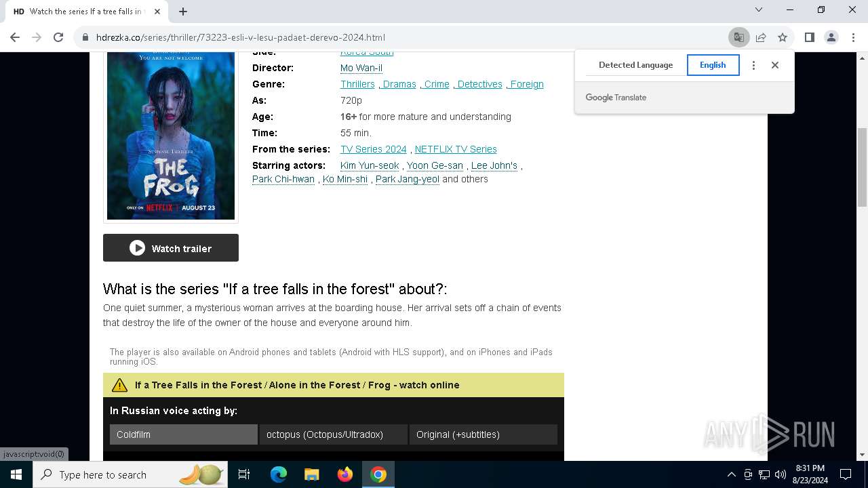This screenshot has width=868, height=488.
Task: Click the share page icon
Action: point(761,37)
